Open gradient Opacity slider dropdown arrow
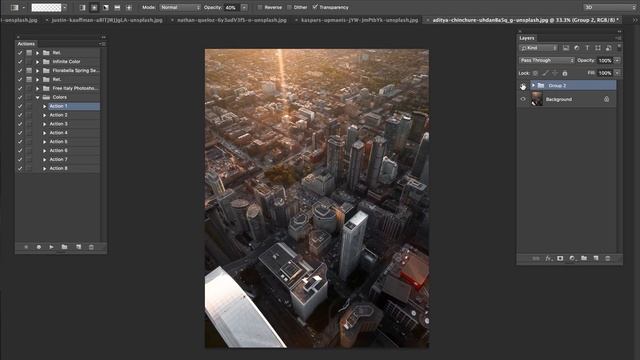The height and width of the screenshot is (360, 640). [x=244, y=7]
